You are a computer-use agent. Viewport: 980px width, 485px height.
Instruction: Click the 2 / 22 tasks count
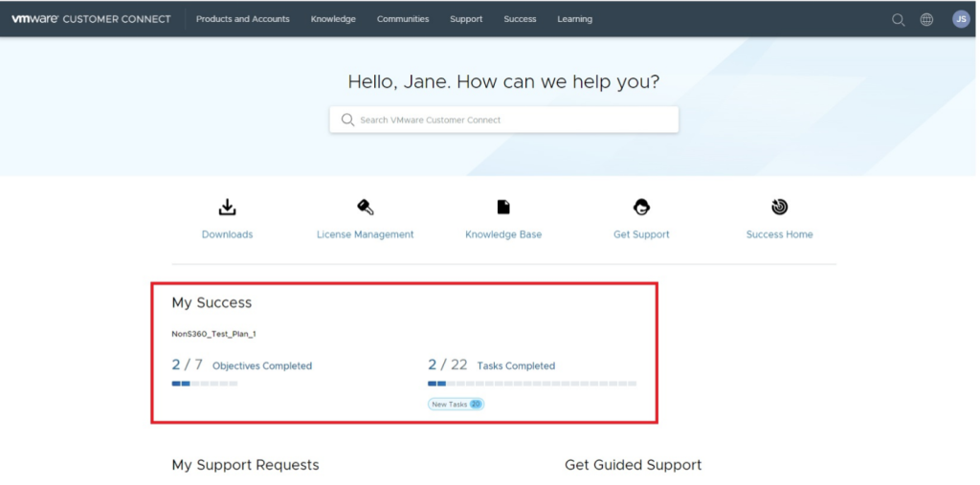point(448,365)
